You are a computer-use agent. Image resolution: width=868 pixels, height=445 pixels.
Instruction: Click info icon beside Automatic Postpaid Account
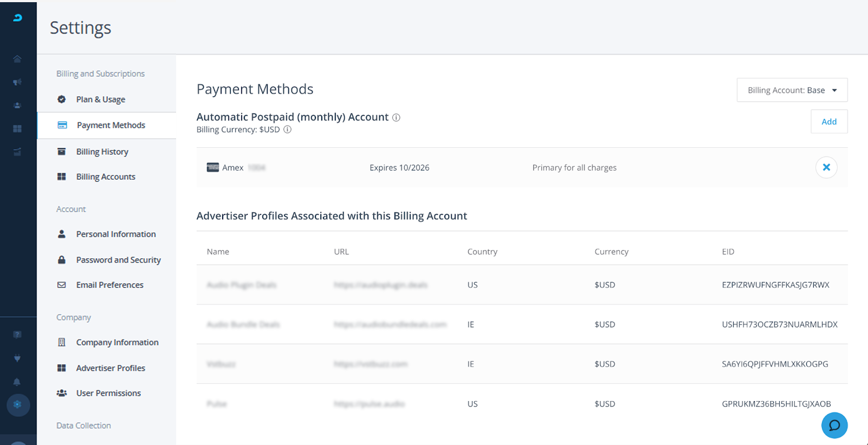[396, 117]
